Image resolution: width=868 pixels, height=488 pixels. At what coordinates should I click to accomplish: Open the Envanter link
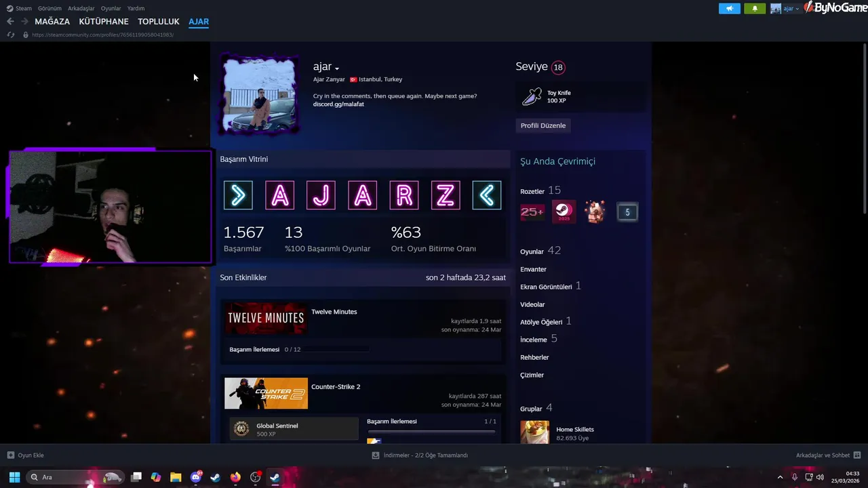(x=533, y=269)
